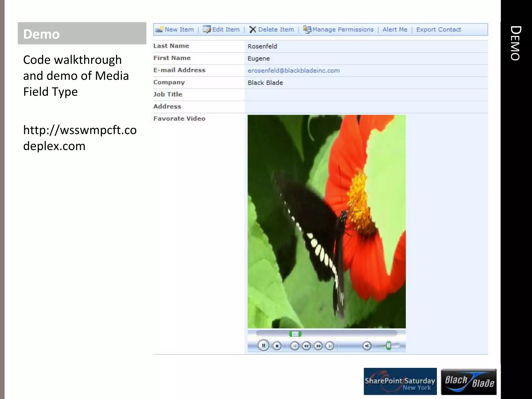Click the butterfly video frame
The width and height of the screenshot is (532, 399).
(327, 221)
